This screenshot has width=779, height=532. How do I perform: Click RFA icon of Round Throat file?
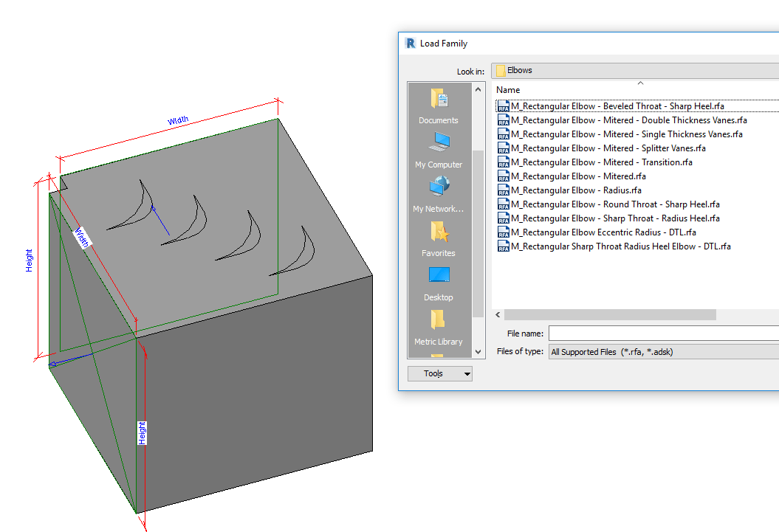tap(504, 204)
